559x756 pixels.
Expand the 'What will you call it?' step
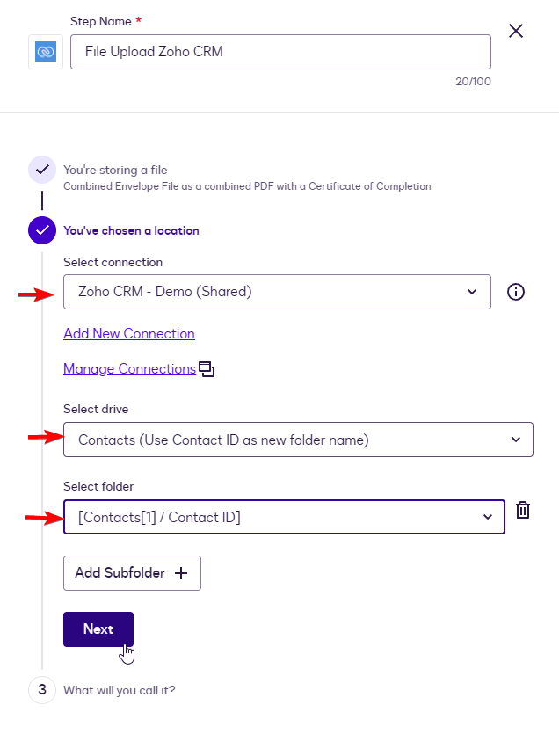pos(119,690)
